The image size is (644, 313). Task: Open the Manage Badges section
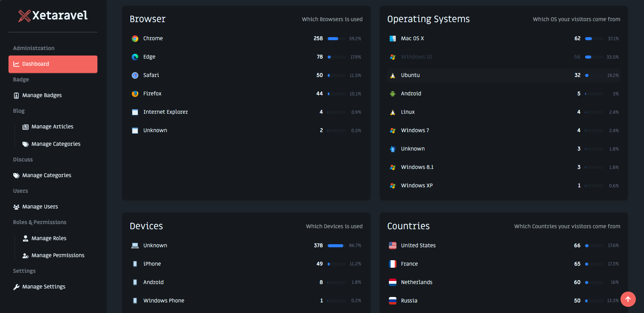(42, 95)
